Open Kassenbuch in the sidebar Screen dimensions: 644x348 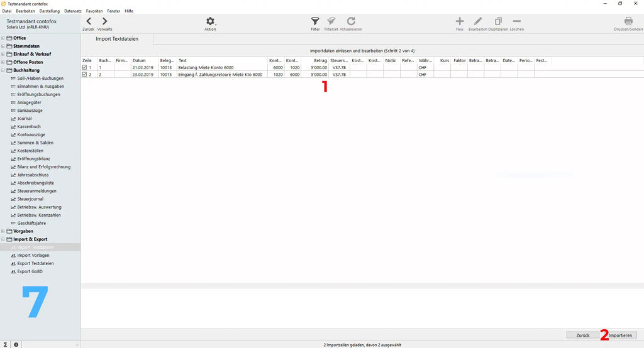(29, 126)
